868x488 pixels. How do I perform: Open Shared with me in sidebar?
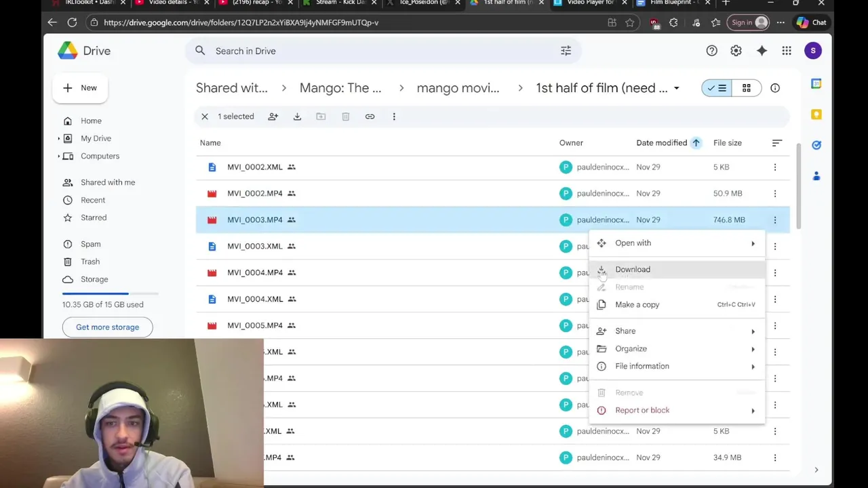pos(108,182)
